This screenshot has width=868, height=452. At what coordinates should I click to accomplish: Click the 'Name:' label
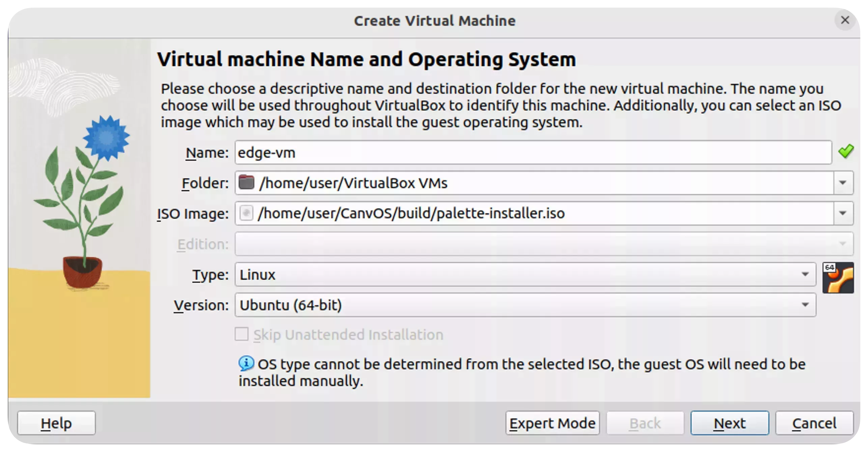coord(207,153)
